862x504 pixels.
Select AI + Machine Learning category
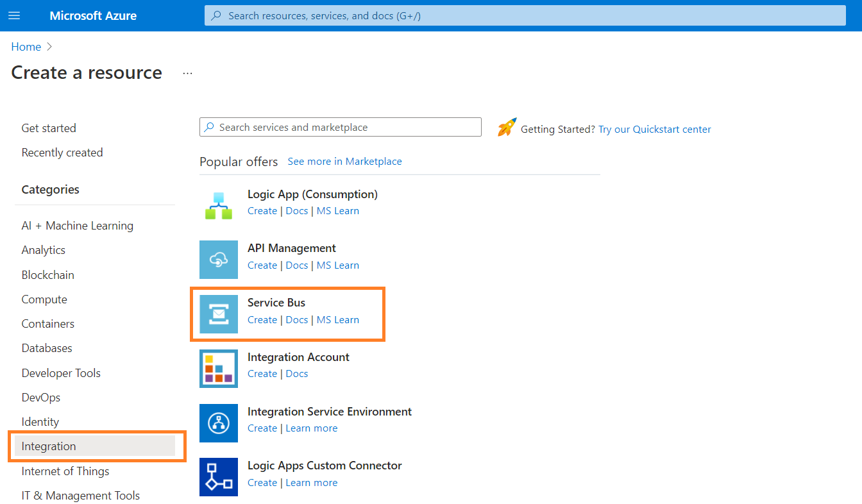[x=78, y=226]
